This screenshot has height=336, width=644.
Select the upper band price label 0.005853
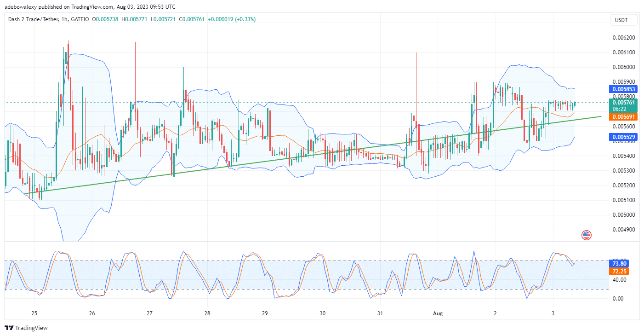623,89
